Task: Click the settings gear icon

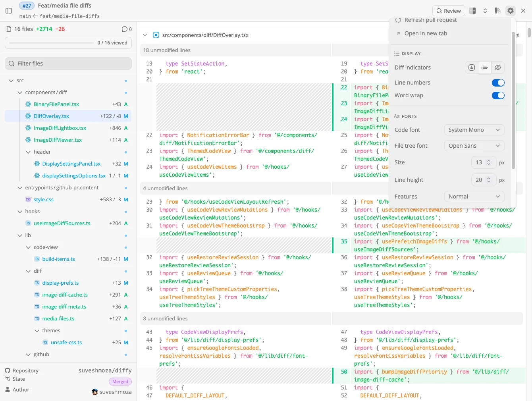Action: tap(511, 11)
